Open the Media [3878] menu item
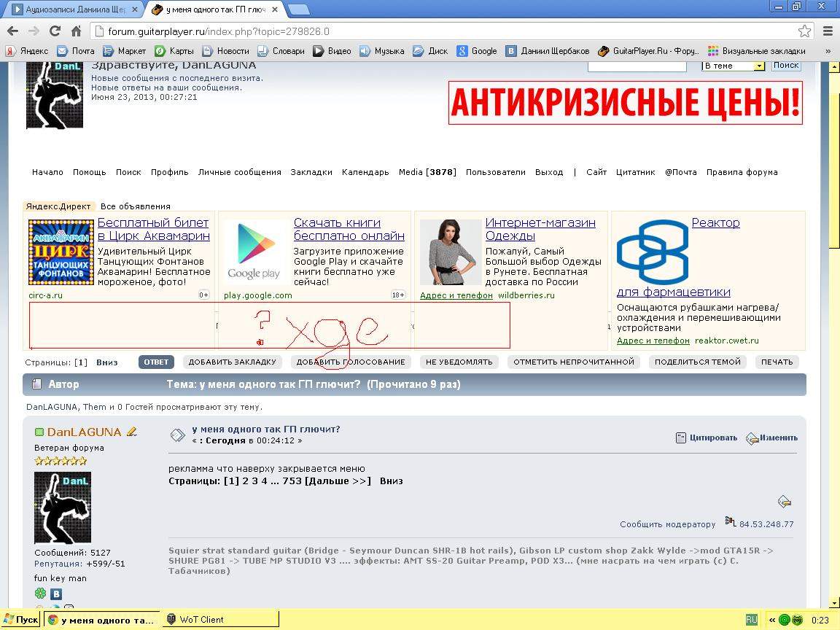840x630 pixels. coord(427,172)
